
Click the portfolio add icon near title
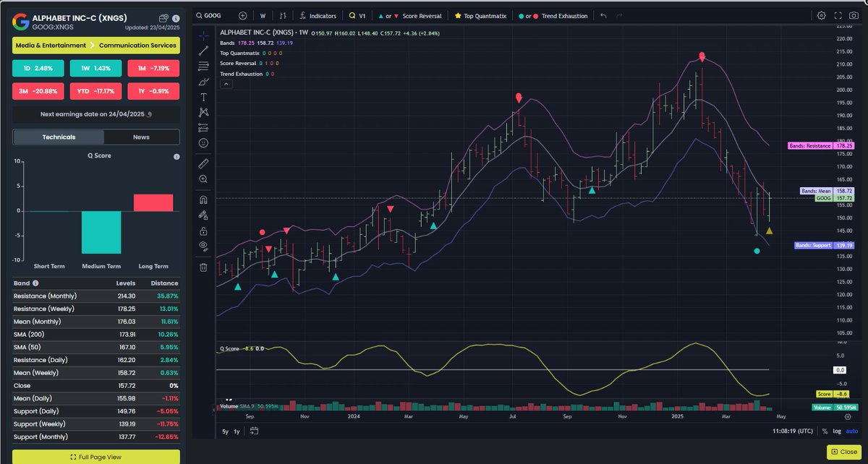point(163,18)
